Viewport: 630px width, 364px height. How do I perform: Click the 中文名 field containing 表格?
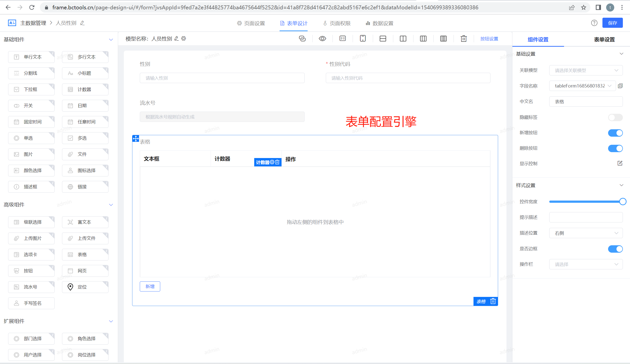point(586,102)
